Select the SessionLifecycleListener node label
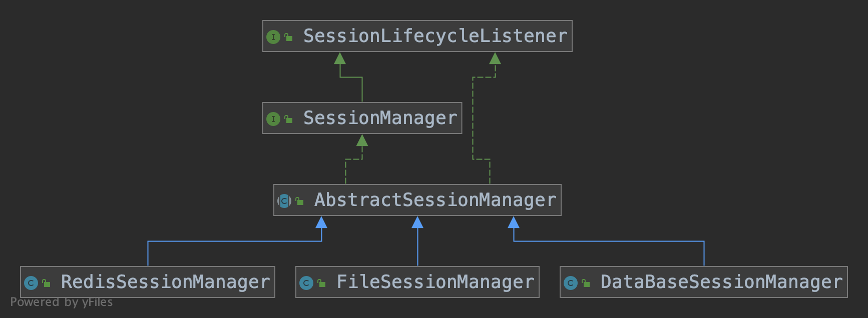868x318 pixels. click(x=435, y=36)
